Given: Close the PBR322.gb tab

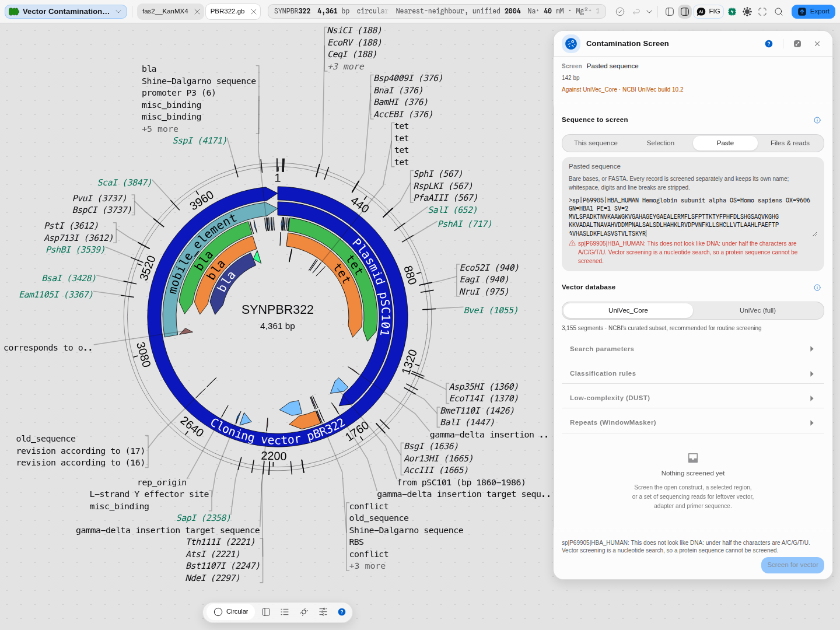Looking at the screenshot, I should [254, 12].
